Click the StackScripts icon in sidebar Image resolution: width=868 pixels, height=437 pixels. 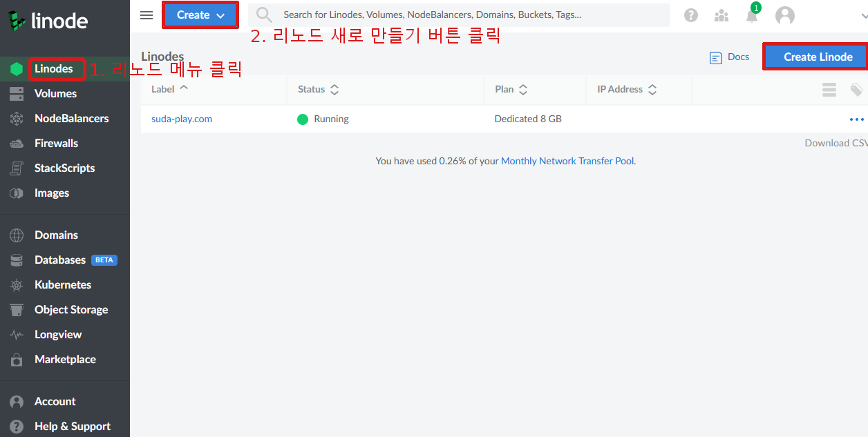coord(17,168)
